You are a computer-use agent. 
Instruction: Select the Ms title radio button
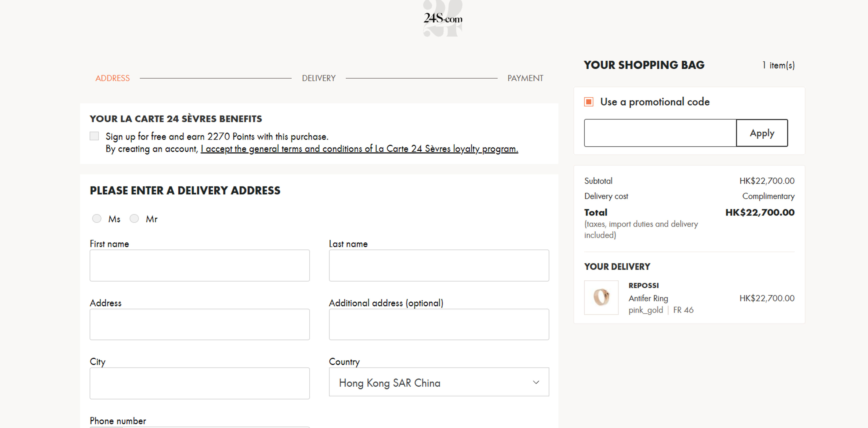[x=97, y=219]
